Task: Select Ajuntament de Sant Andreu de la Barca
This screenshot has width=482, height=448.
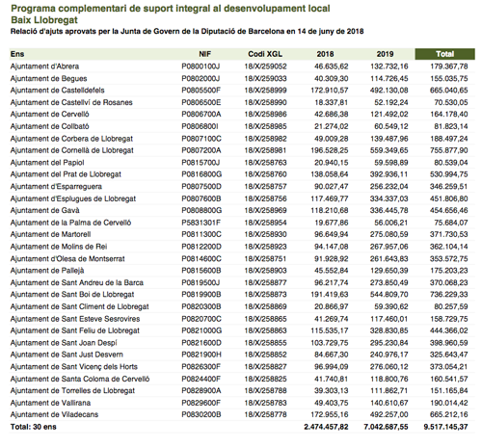Action: tap(77, 282)
